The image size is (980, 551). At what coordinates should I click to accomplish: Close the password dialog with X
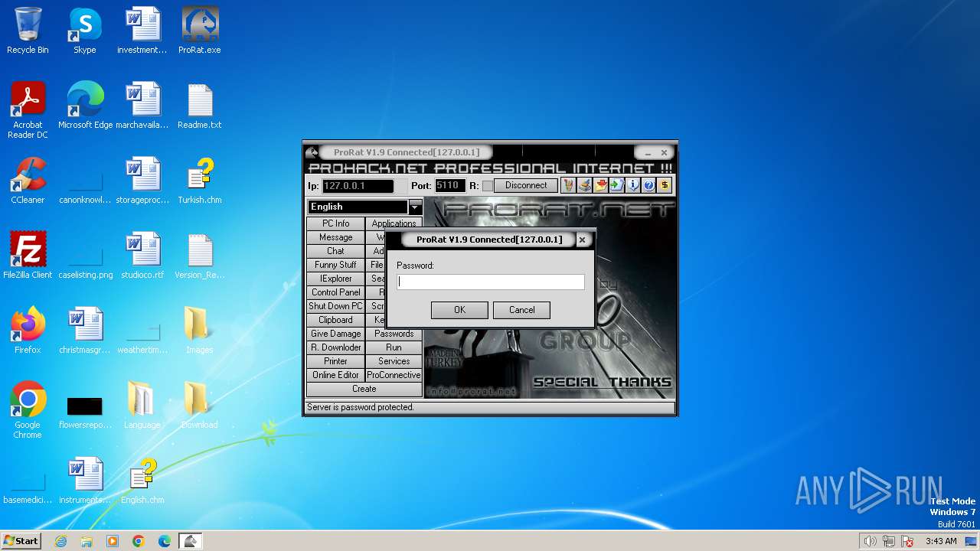(x=582, y=240)
